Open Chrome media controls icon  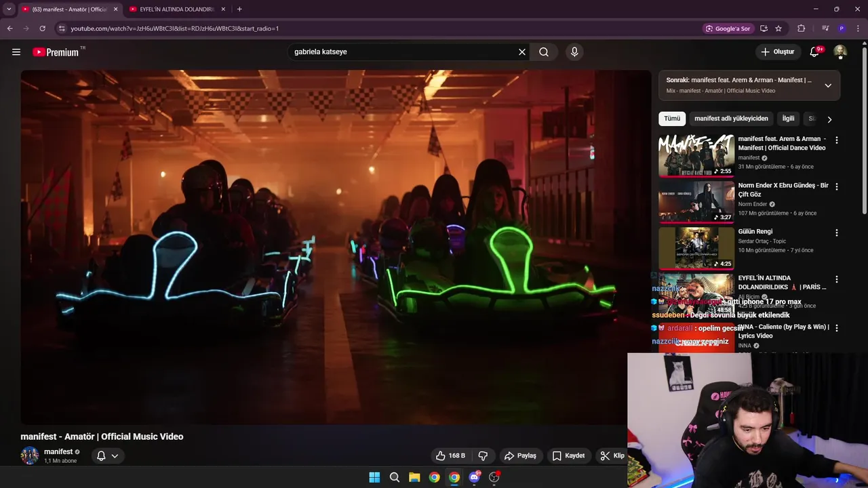tap(825, 28)
